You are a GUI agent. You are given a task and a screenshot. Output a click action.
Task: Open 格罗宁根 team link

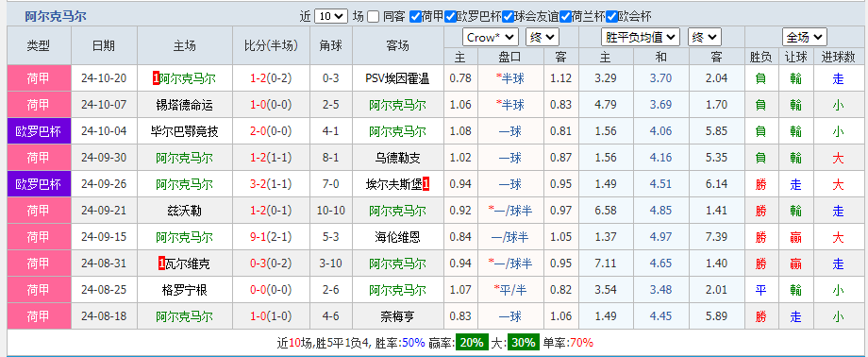click(185, 290)
